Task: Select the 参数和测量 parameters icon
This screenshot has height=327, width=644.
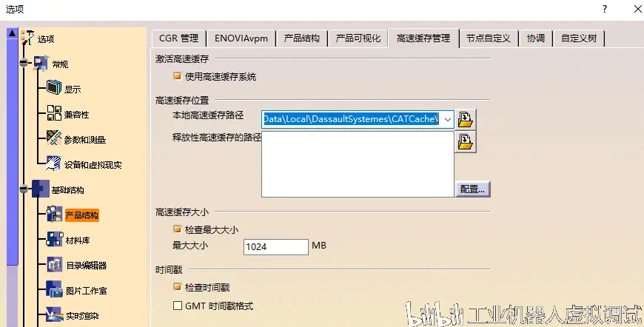Action: [54, 138]
